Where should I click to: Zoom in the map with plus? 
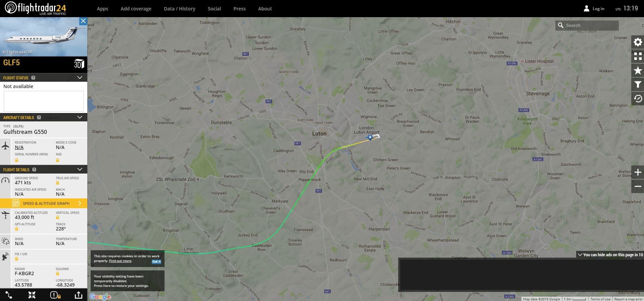(x=638, y=173)
